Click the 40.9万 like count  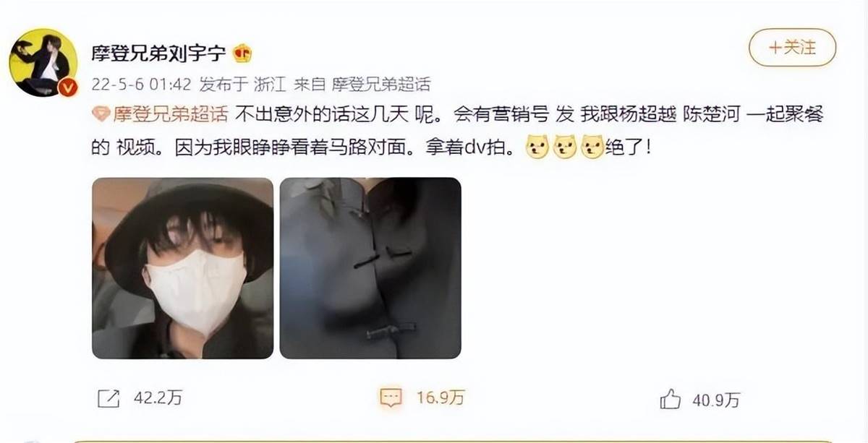(717, 399)
